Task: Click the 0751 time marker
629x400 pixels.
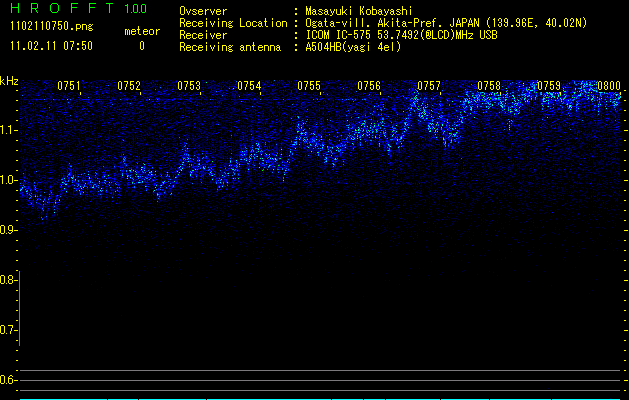Action: [x=69, y=86]
